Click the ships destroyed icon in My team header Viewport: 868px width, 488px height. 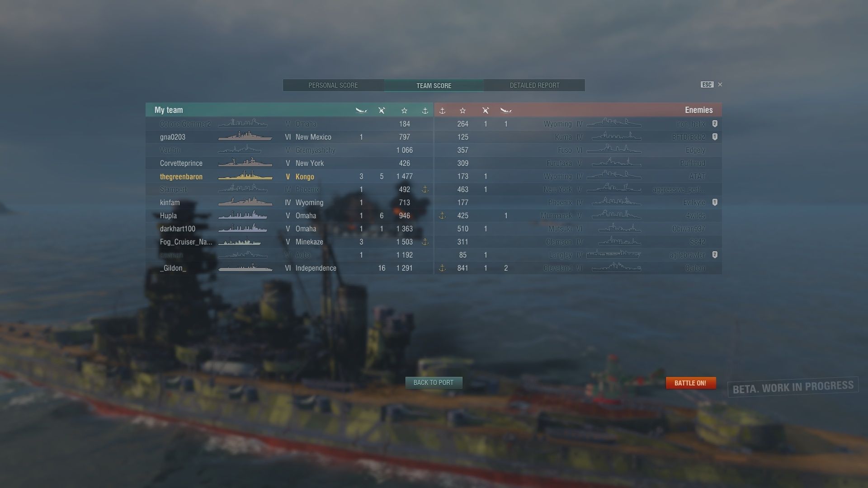[361, 110]
